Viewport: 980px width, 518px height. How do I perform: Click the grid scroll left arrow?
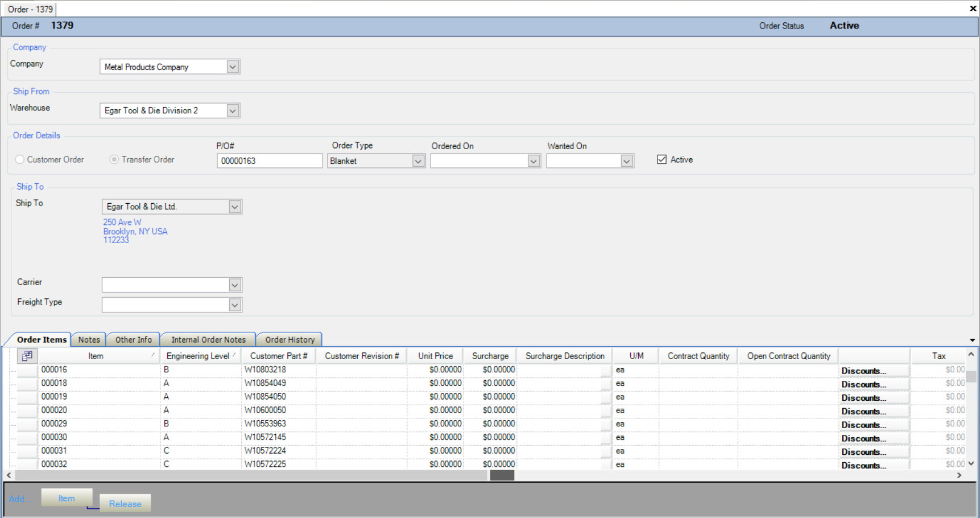pos(9,475)
